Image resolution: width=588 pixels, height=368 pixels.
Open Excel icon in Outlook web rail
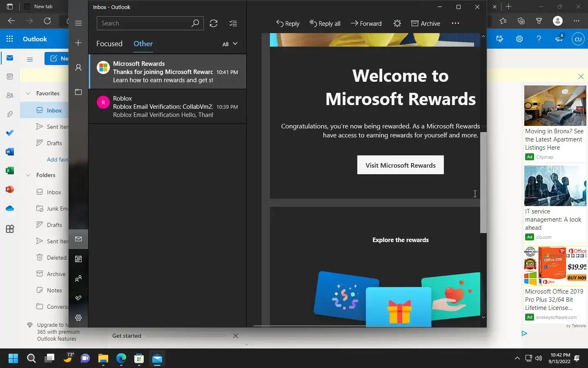pos(10,171)
